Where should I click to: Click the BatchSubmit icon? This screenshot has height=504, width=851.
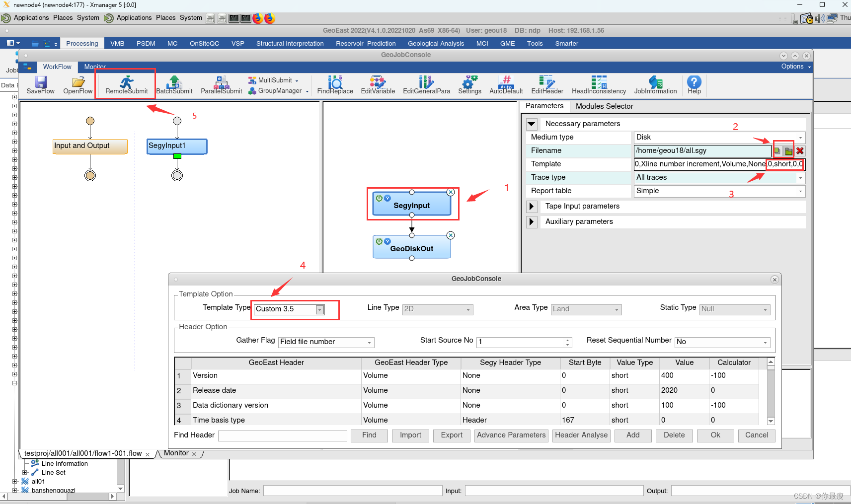[174, 85]
